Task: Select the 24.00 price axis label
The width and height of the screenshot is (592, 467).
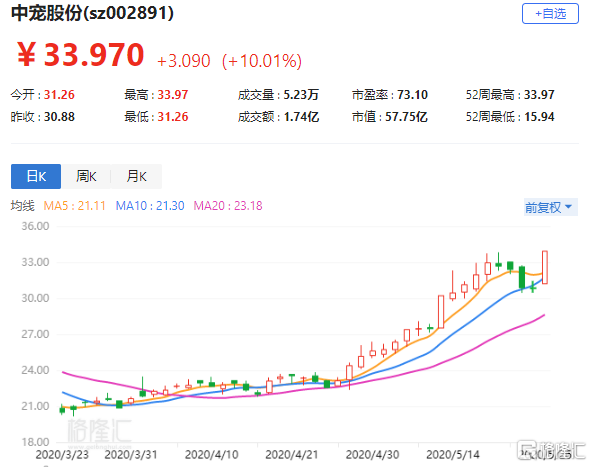Action: point(35,370)
